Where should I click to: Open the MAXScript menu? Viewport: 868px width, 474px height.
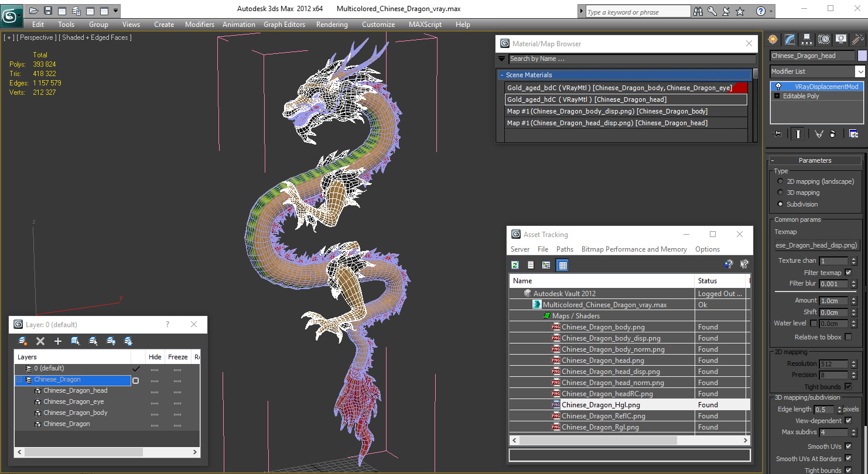(x=425, y=25)
